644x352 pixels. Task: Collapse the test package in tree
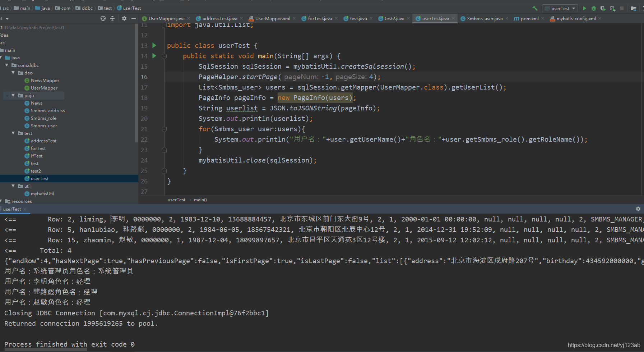(x=13, y=133)
